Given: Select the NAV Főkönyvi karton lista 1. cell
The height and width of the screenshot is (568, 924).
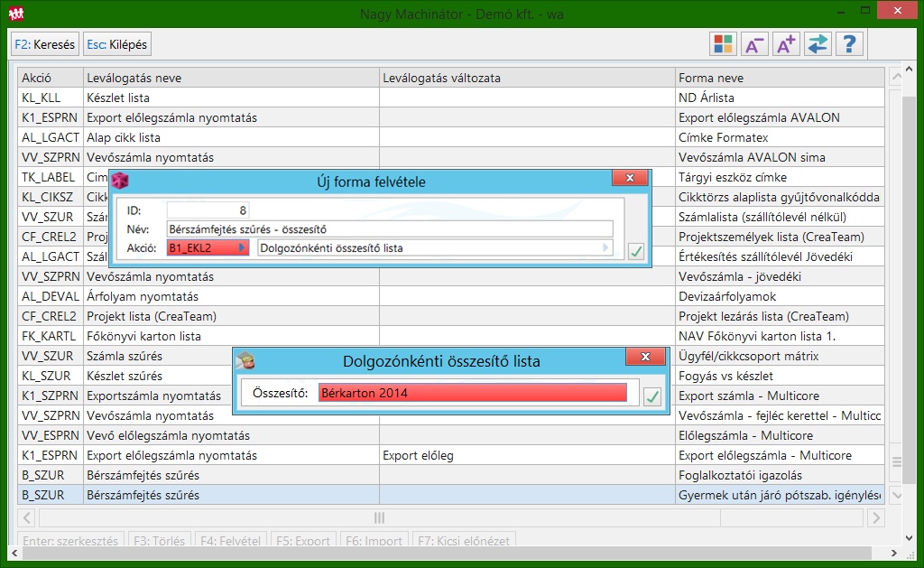Looking at the screenshot, I should [x=780, y=336].
